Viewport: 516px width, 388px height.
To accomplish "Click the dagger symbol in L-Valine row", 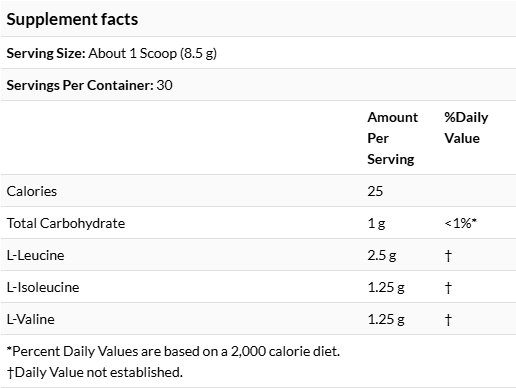I will tap(448, 320).
